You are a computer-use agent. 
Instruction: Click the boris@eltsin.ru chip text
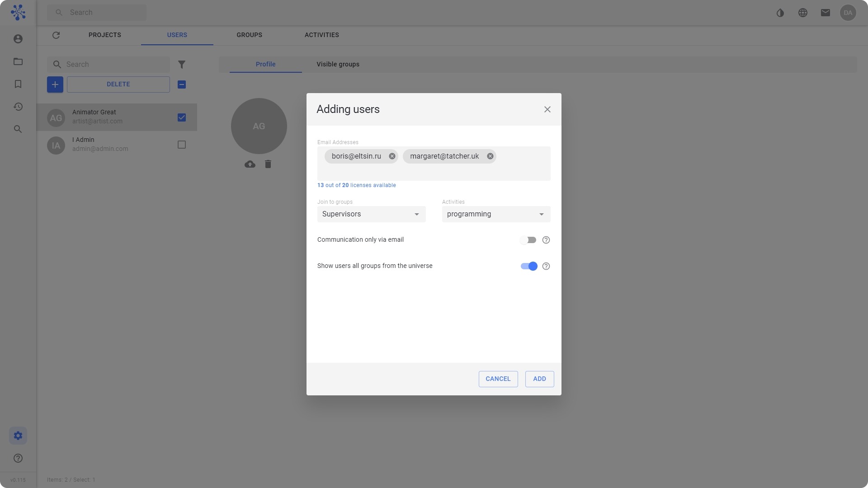[x=356, y=156]
